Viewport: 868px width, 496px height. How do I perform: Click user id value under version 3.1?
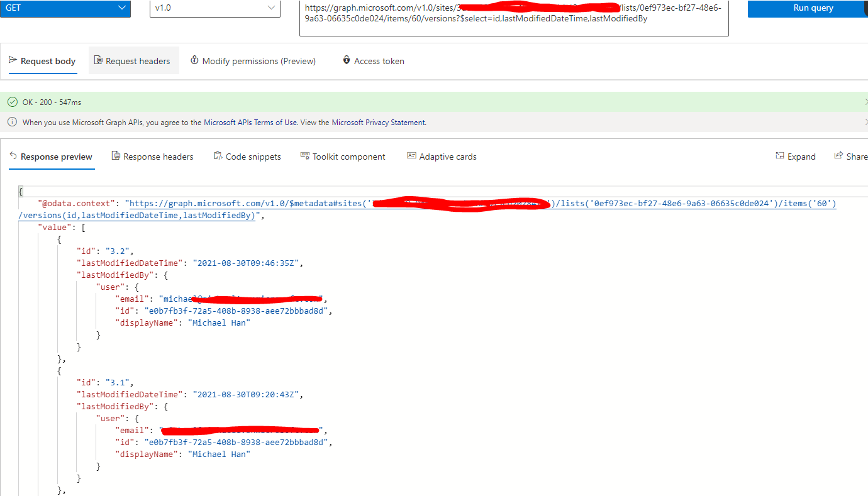coord(236,442)
